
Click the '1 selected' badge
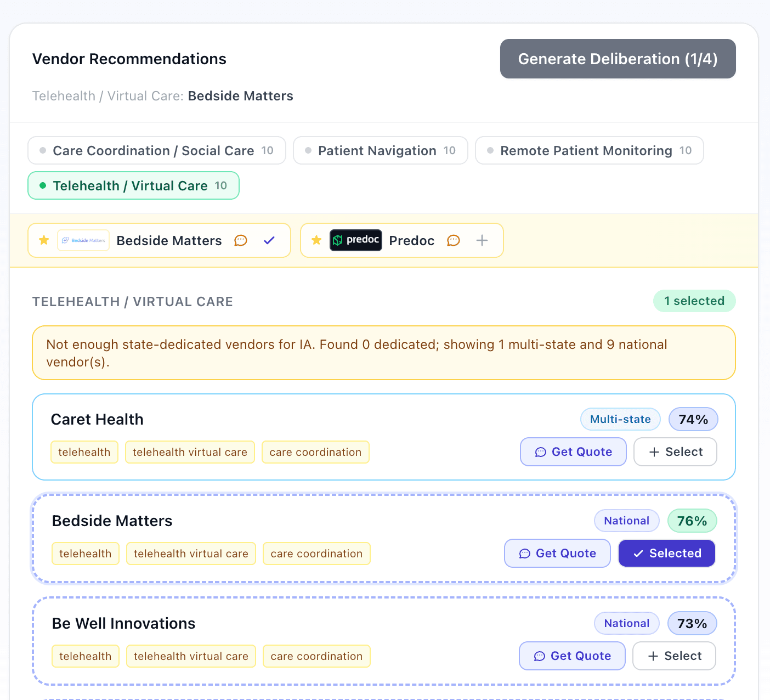pyautogui.click(x=694, y=301)
